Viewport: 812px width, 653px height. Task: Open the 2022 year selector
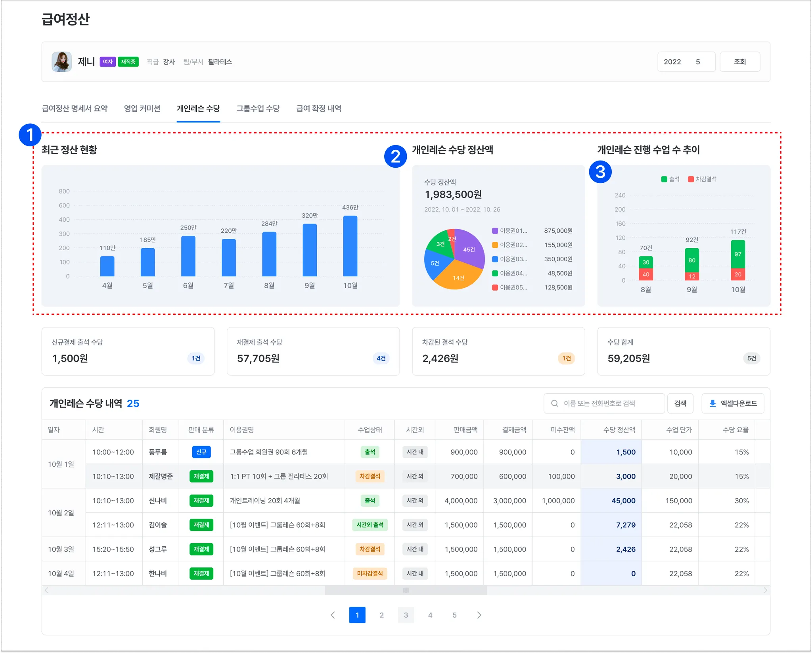[x=672, y=62]
